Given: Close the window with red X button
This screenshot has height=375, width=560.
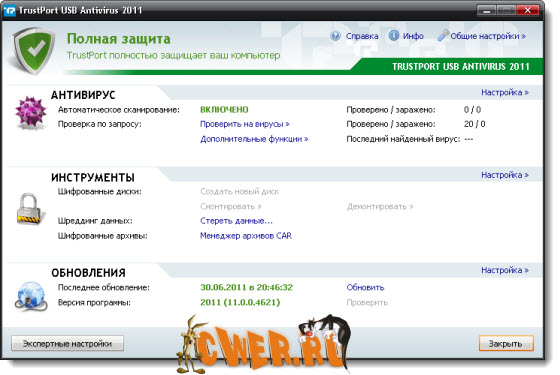Looking at the screenshot, I should pyautogui.click(x=528, y=10).
